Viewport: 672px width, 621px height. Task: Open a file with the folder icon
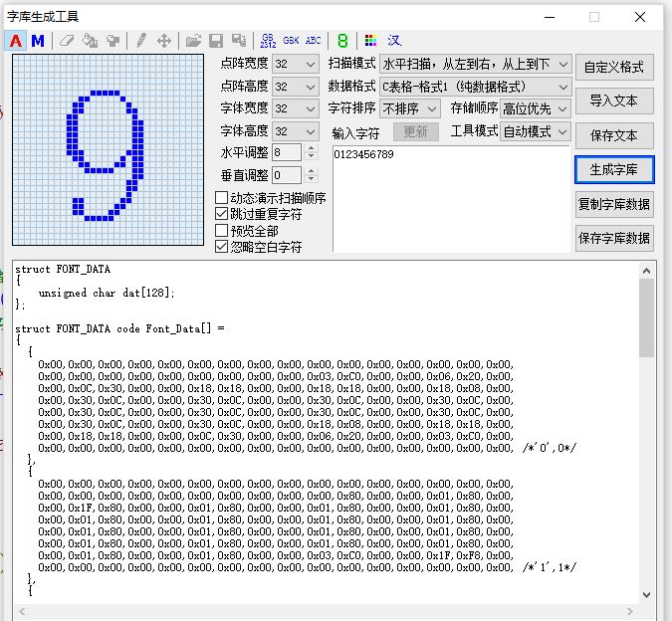click(193, 41)
